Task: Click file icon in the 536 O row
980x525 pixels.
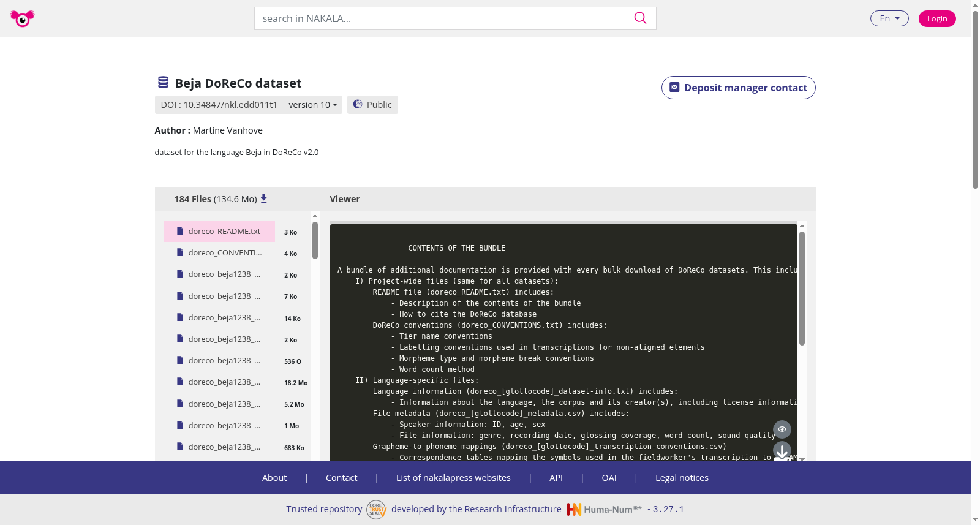Action: [180, 360]
